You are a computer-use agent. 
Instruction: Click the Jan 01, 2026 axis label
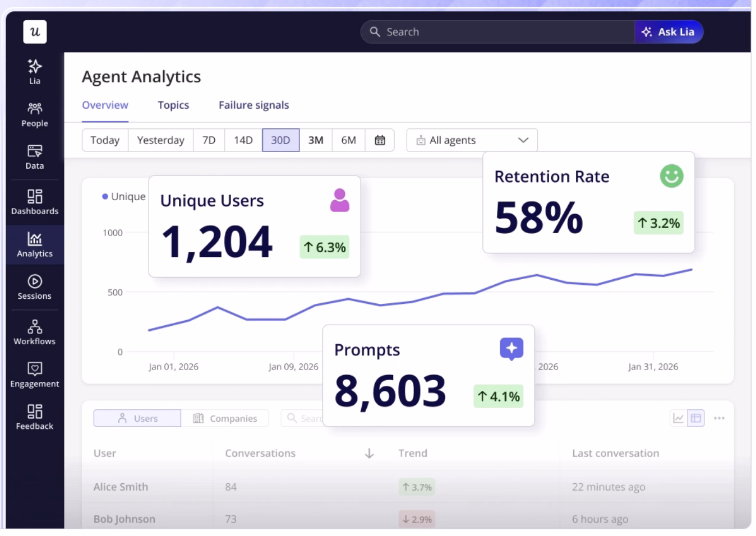click(x=173, y=367)
